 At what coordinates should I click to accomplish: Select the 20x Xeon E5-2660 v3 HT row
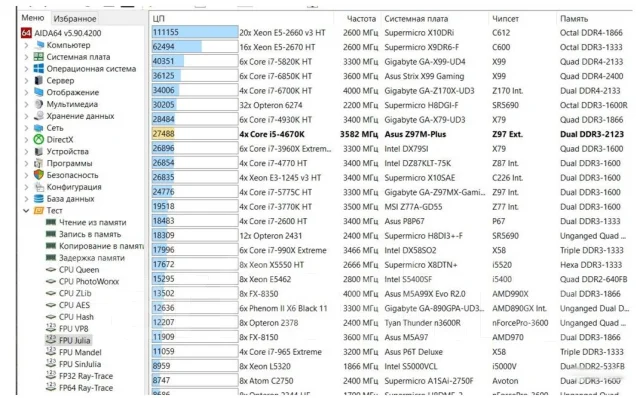click(x=392, y=33)
